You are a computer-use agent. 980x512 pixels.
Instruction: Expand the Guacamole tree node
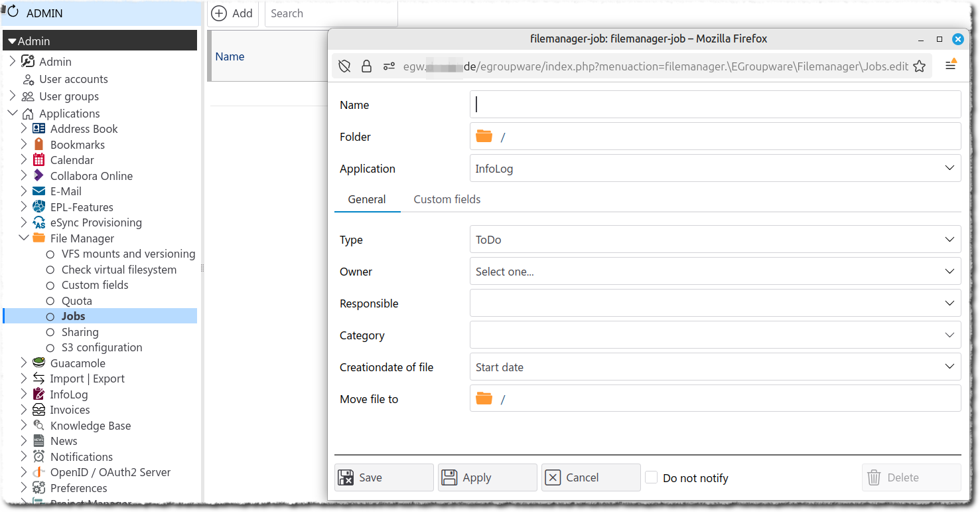(x=24, y=363)
